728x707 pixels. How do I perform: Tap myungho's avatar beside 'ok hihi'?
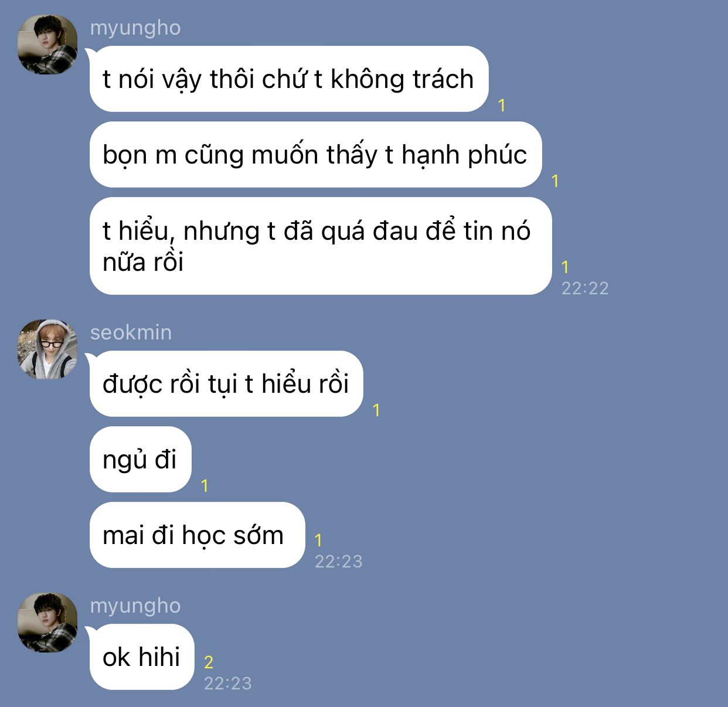click(x=47, y=622)
